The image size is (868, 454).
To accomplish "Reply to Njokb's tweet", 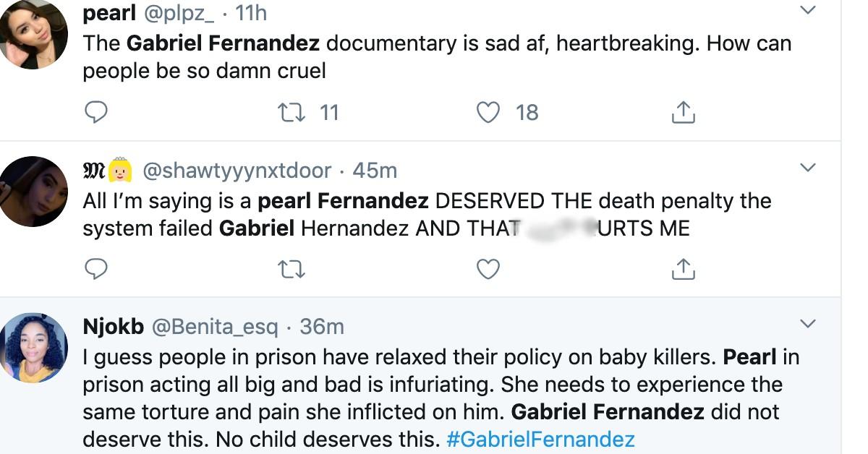I will [96, 453].
